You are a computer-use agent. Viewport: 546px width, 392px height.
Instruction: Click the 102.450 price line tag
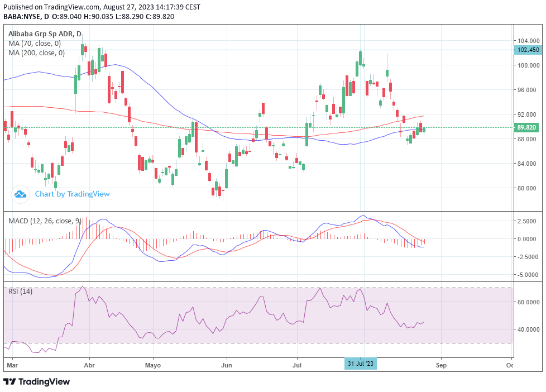[528, 50]
